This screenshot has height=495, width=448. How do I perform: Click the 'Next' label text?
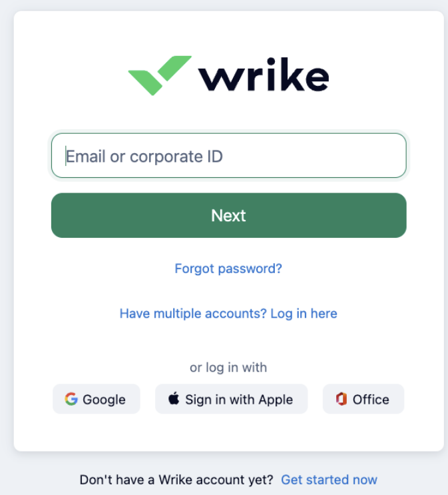point(228,216)
